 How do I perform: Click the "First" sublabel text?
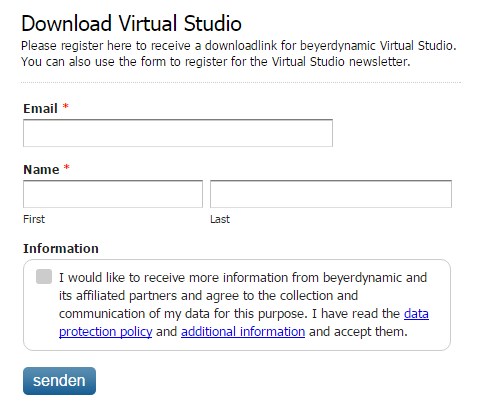(x=34, y=219)
